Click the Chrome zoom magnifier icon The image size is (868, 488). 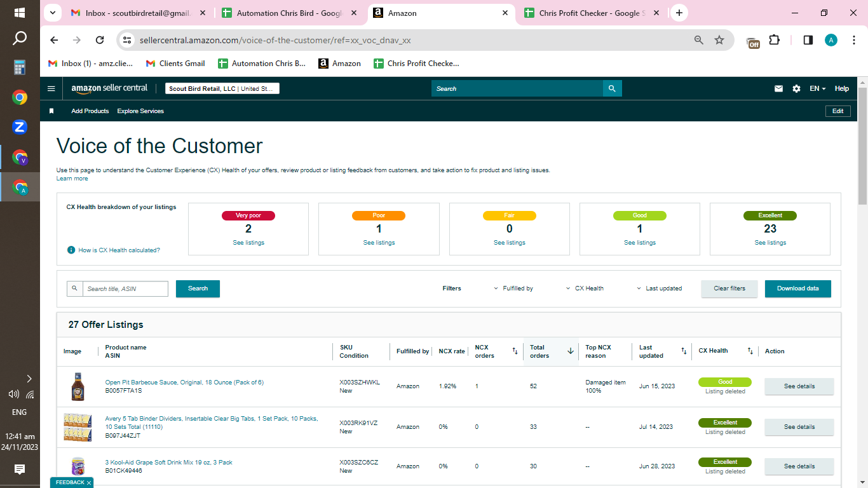pyautogui.click(x=699, y=40)
